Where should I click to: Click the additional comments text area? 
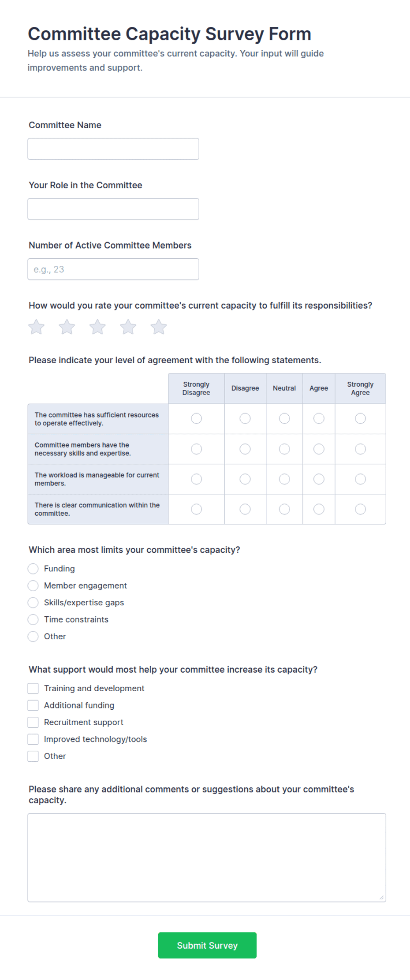(x=207, y=857)
